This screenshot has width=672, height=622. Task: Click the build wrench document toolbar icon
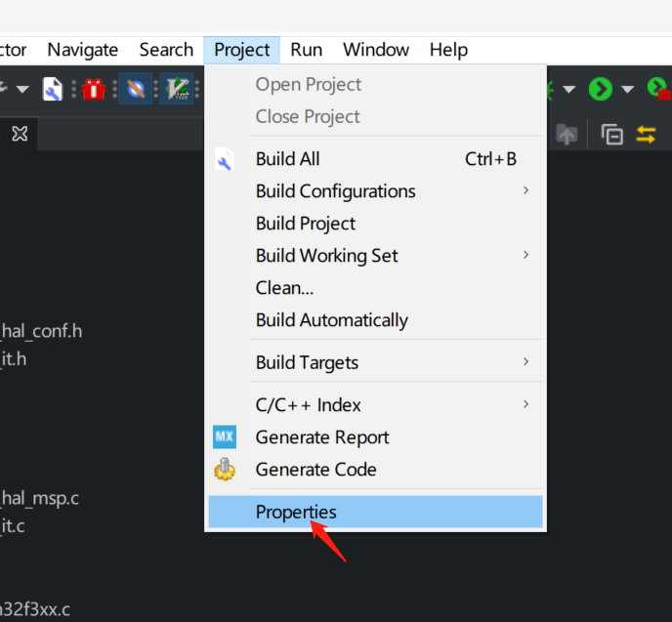click(53, 89)
